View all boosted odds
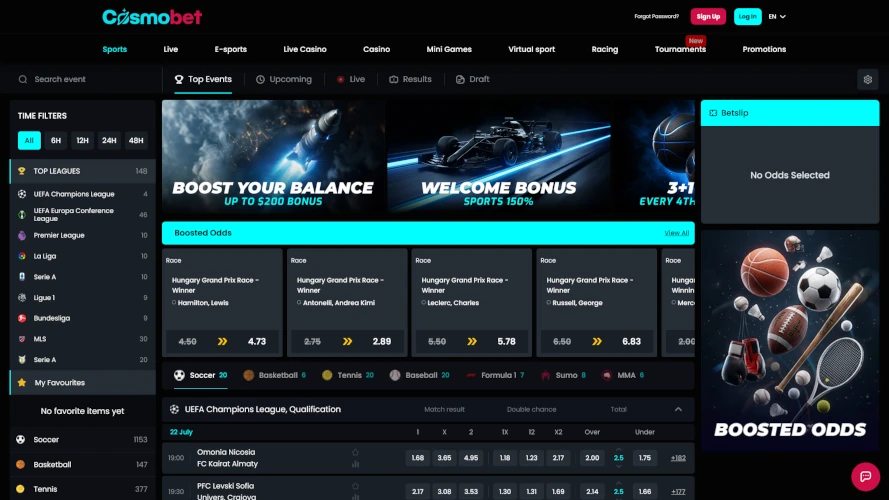The height and width of the screenshot is (500, 889). [x=676, y=233]
